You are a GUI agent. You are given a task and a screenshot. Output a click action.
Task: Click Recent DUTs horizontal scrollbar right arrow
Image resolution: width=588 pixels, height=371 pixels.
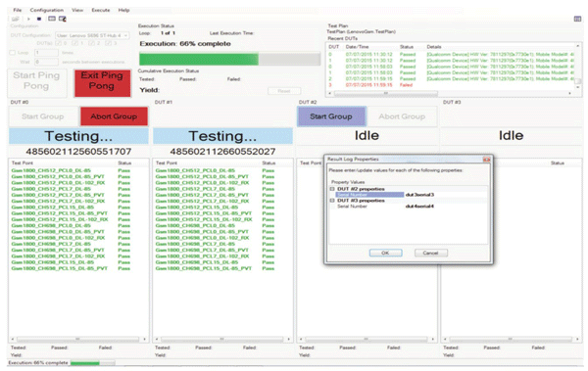click(x=570, y=93)
